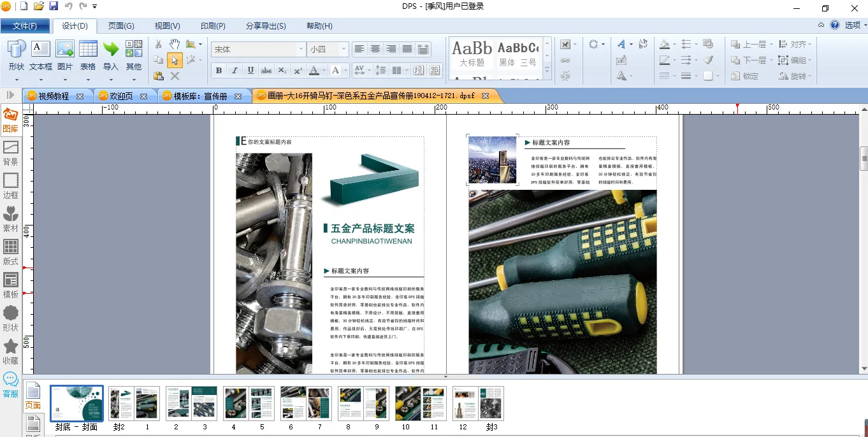Toggle italic text formatting
868x437 pixels.
[x=235, y=70]
